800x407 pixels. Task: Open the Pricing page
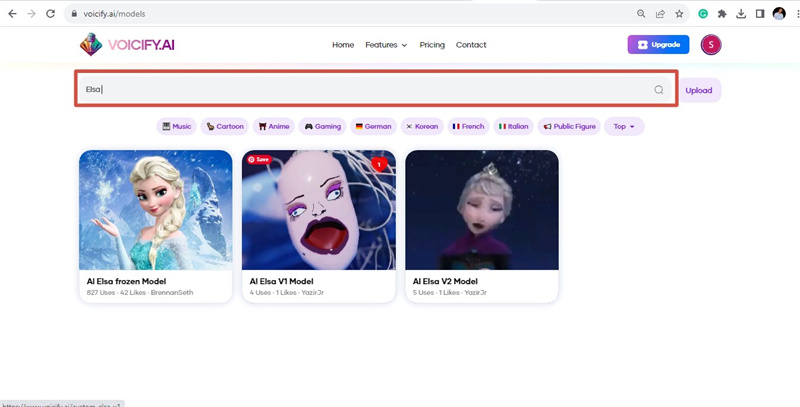pyautogui.click(x=432, y=45)
